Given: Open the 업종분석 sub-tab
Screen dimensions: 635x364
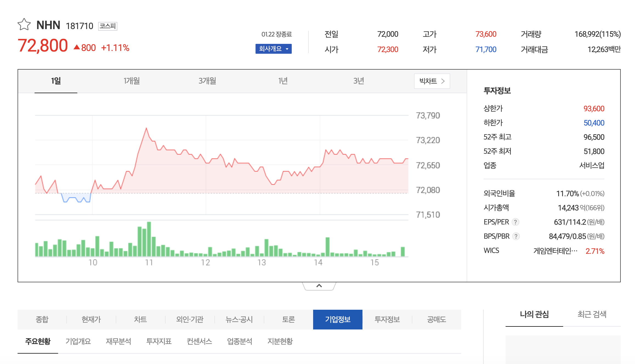Looking at the screenshot, I should point(240,342).
